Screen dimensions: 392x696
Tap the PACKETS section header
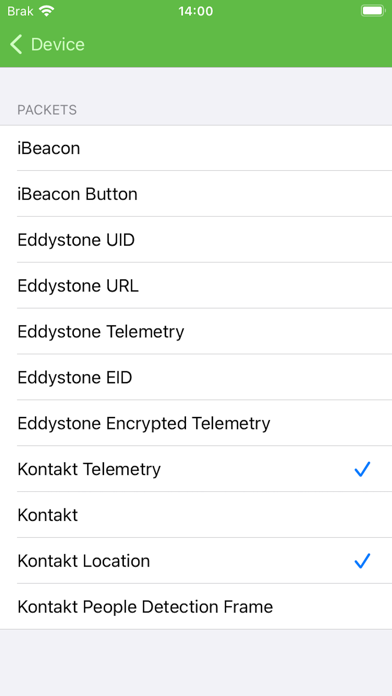pyautogui.click(x=47, y=110)
